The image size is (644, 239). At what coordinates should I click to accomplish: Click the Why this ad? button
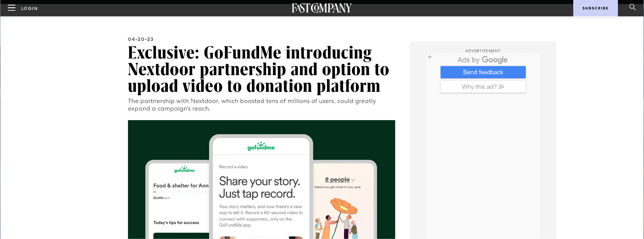click(483, 87)
